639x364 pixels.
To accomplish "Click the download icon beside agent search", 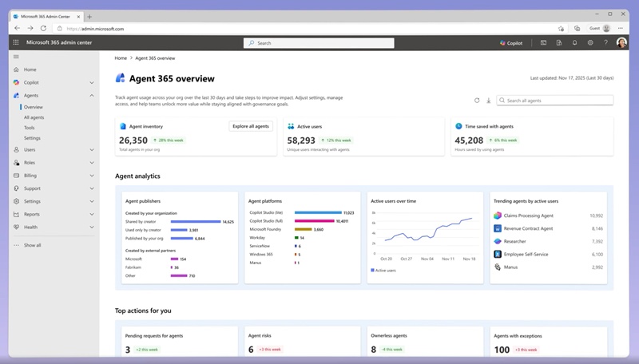I will tap(488, 101).
